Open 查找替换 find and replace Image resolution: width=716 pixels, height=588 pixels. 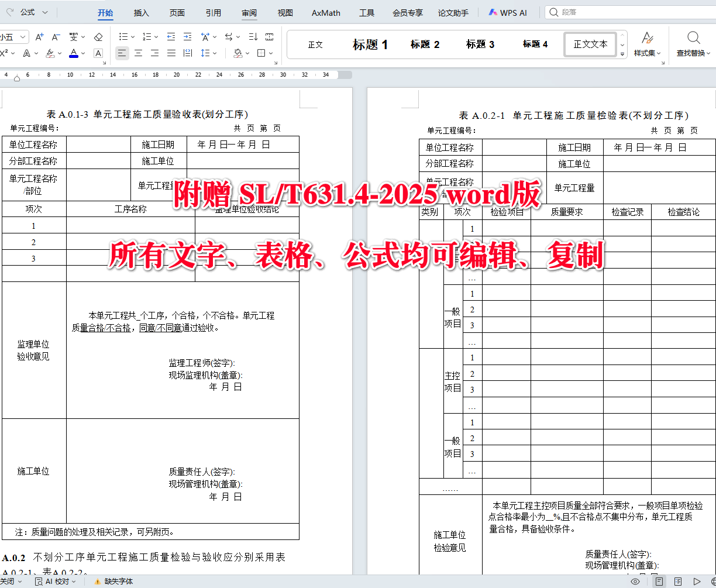point(694,44)
